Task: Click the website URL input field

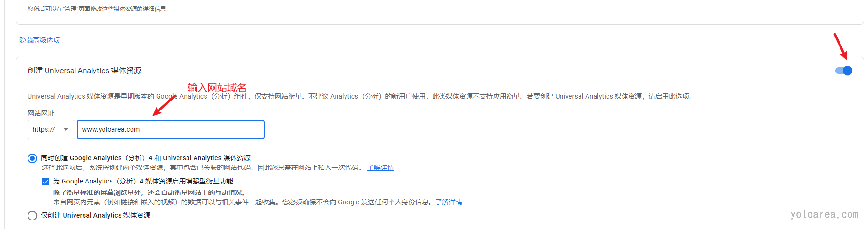Action: (171, 129)
